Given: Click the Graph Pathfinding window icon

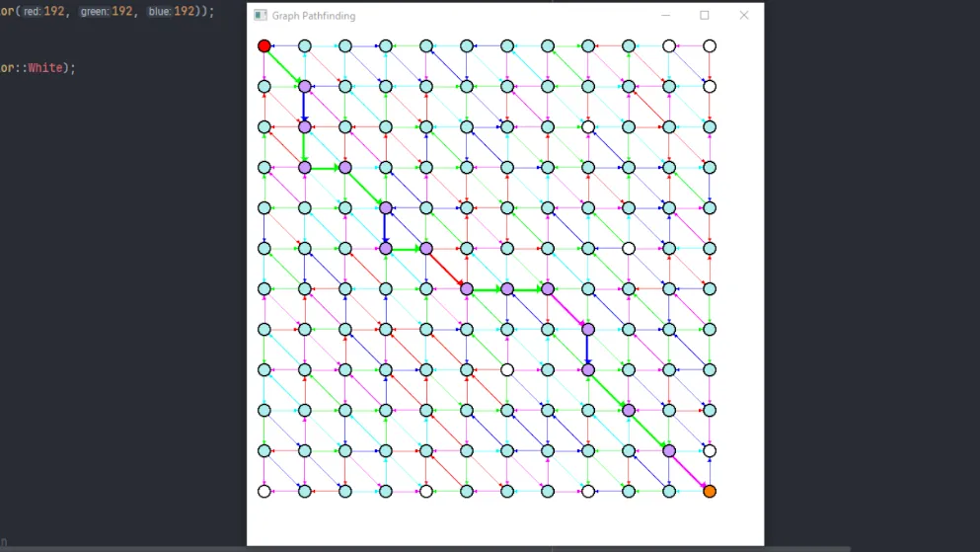Looking at the screenshot, I should pos(261,16).
